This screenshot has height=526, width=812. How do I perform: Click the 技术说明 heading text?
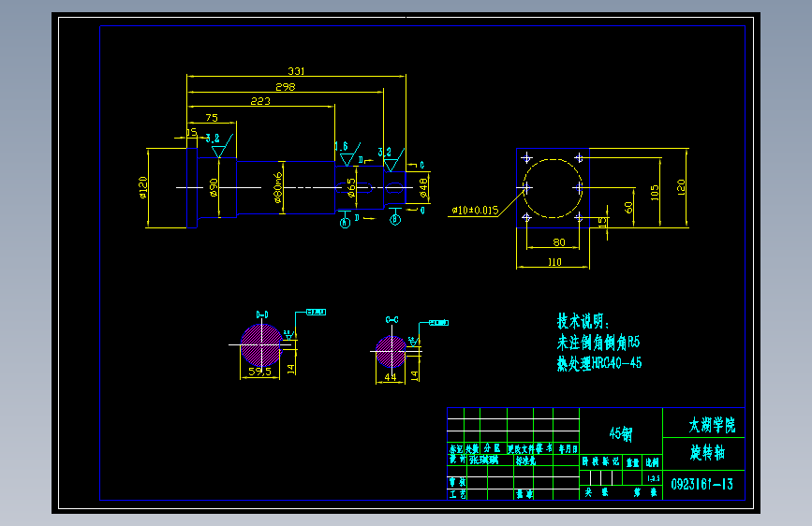click(x=583, y=321)
